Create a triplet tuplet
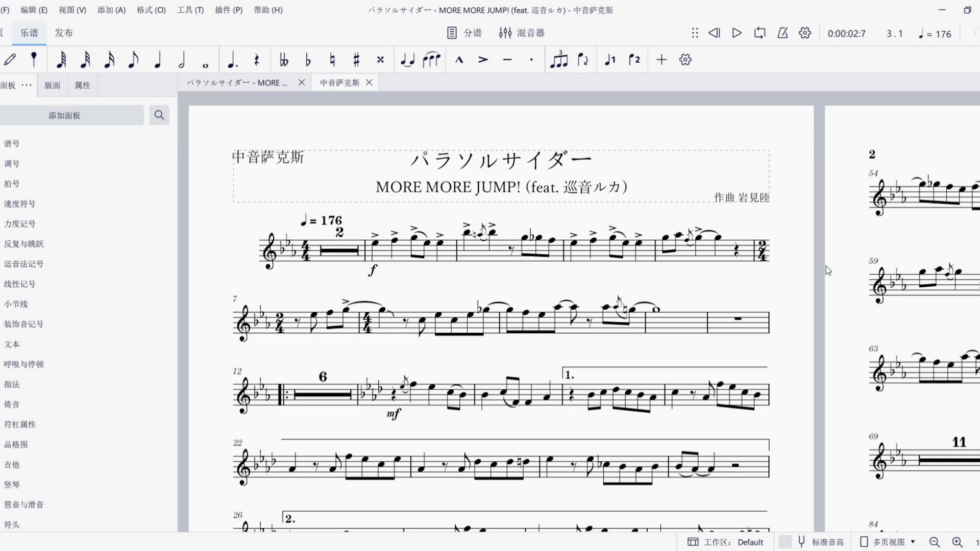The image size is (980, 551). [x=559, y=60]
